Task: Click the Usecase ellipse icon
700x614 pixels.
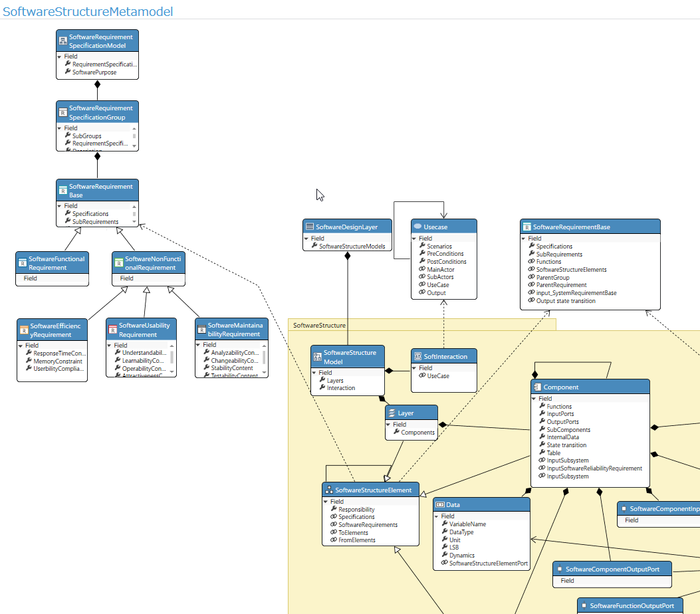Action: pos(418,227)
